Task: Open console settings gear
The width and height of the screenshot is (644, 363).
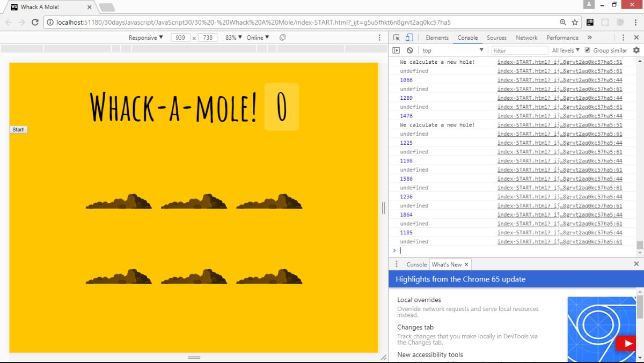Action: [x=636, y=50]
